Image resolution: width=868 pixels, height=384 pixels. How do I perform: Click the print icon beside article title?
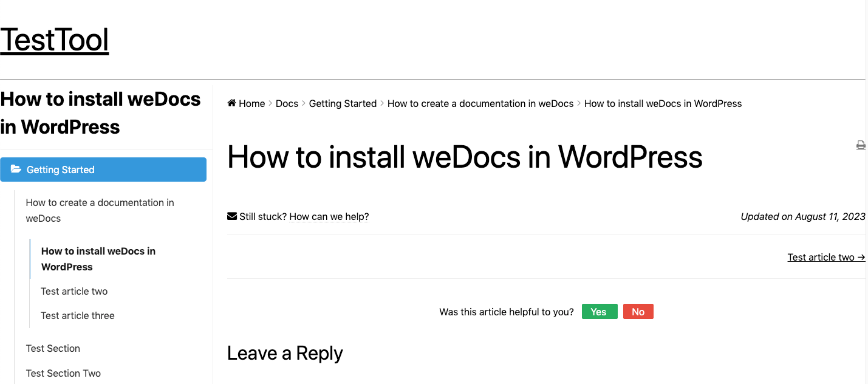(861, 145)
